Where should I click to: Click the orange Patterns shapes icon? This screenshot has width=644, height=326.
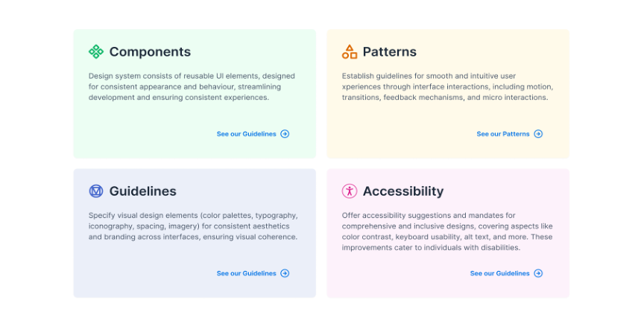(350, 51)
